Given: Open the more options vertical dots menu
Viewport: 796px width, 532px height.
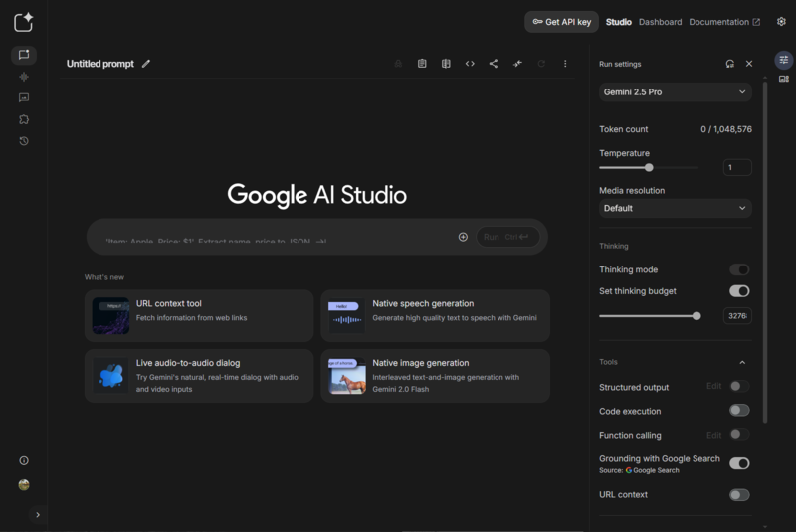Looking at the screenshot, I should [565, 64].
